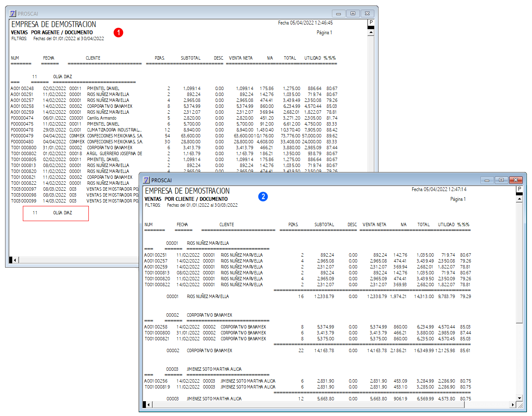Click the filter text 'Fechas del 01/01/2022 al 30/03/2022'
The width and height of the screenshot is (532, 416).
click(x=202, y=205)
